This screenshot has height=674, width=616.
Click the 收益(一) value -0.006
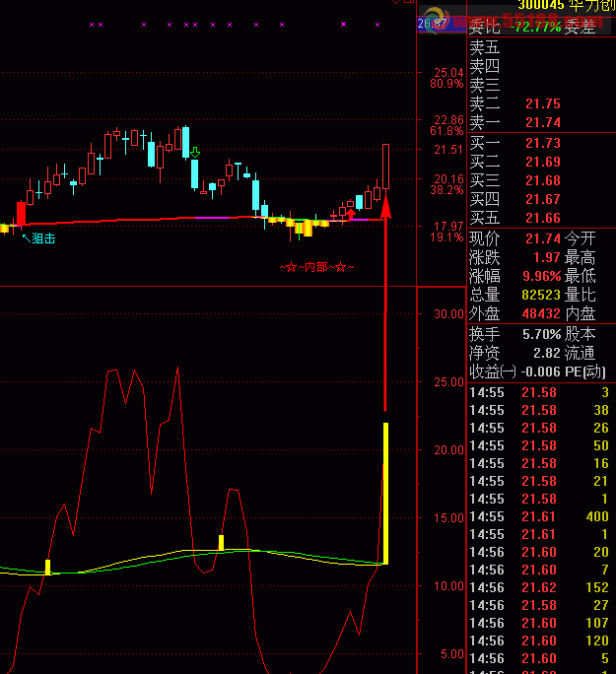point(541,371)
